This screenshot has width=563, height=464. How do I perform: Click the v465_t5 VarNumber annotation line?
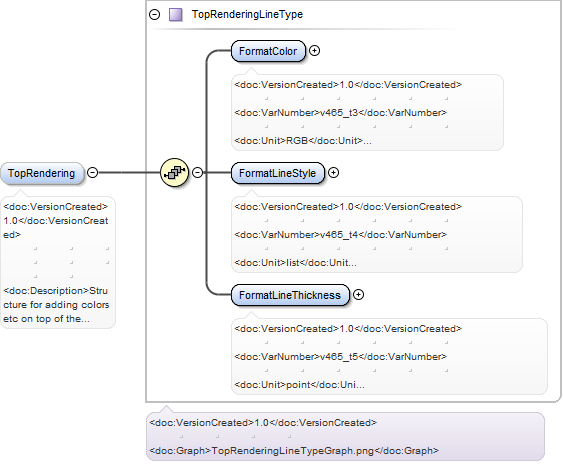340,357
